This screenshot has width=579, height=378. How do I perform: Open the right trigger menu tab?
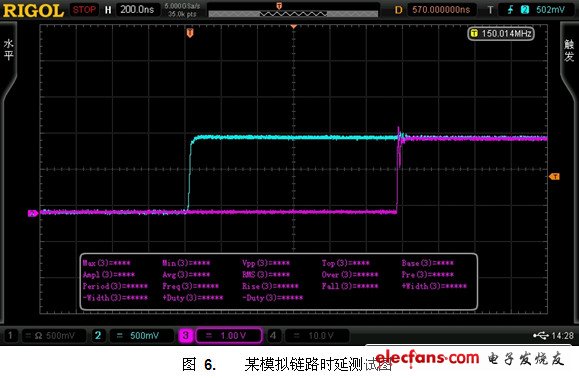tap(569, 50)
